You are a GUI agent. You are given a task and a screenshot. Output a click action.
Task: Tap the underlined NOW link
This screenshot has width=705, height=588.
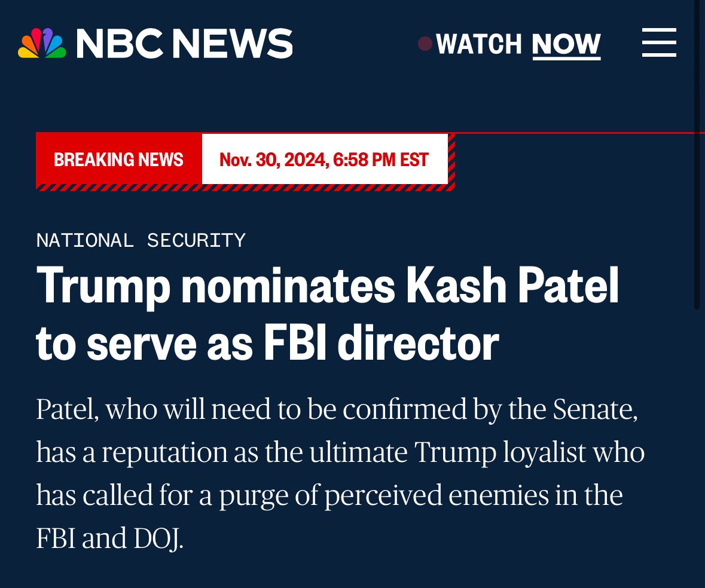coord(566,45)
